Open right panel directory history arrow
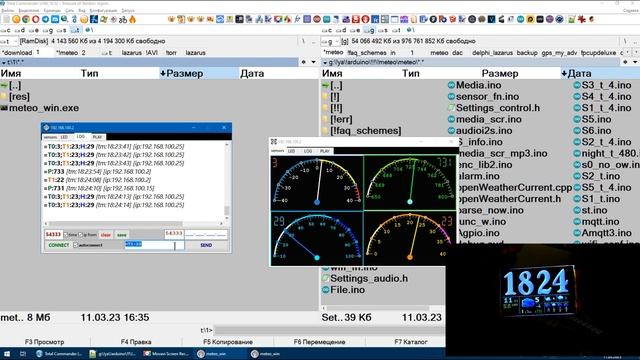This screenshot has width=640, height=360. tap(636, 62)
